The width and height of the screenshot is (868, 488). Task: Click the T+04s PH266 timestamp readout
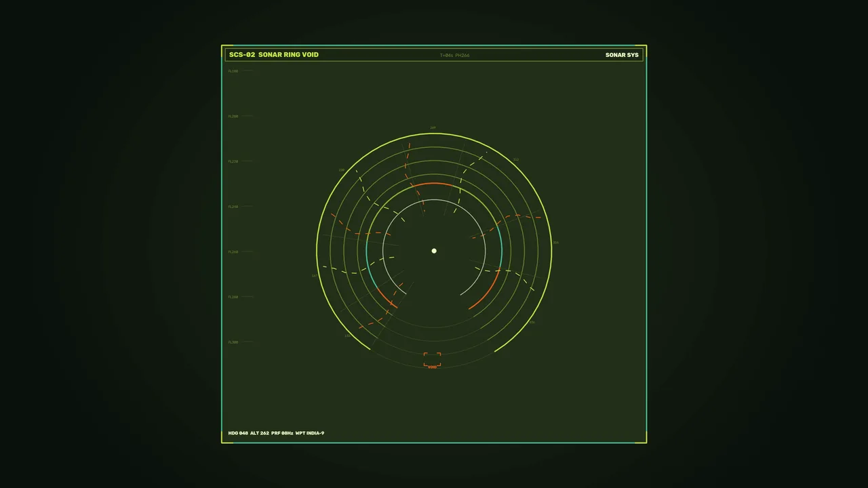pos(454,56)
